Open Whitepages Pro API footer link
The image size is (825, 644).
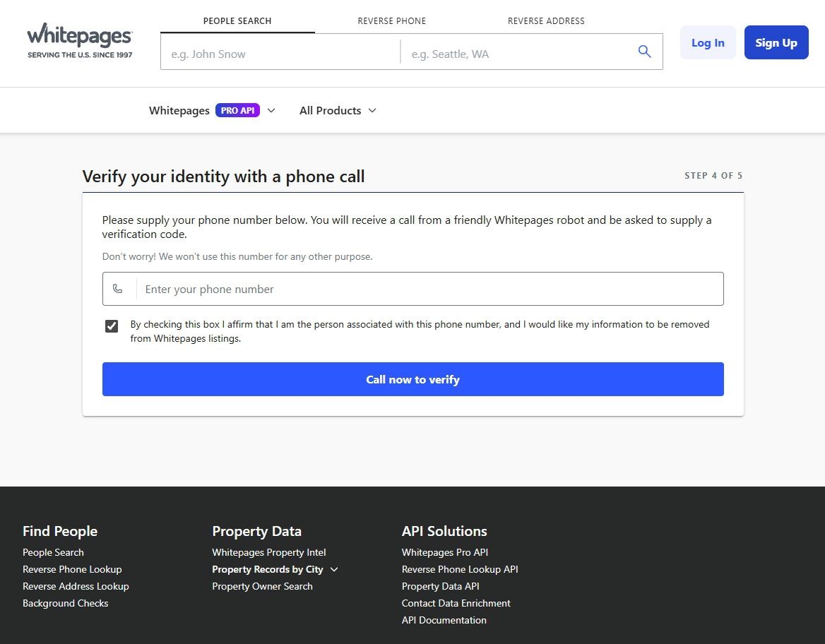(x=444, y=552)
